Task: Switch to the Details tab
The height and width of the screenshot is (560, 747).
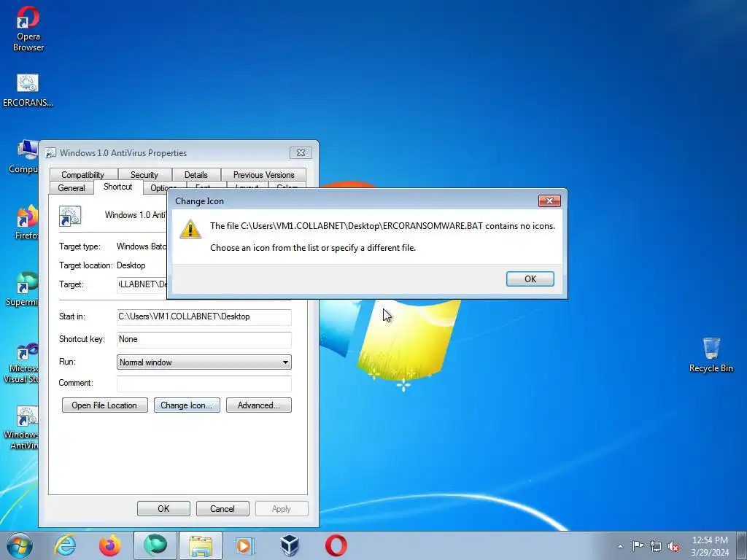Action: point(196,175)
